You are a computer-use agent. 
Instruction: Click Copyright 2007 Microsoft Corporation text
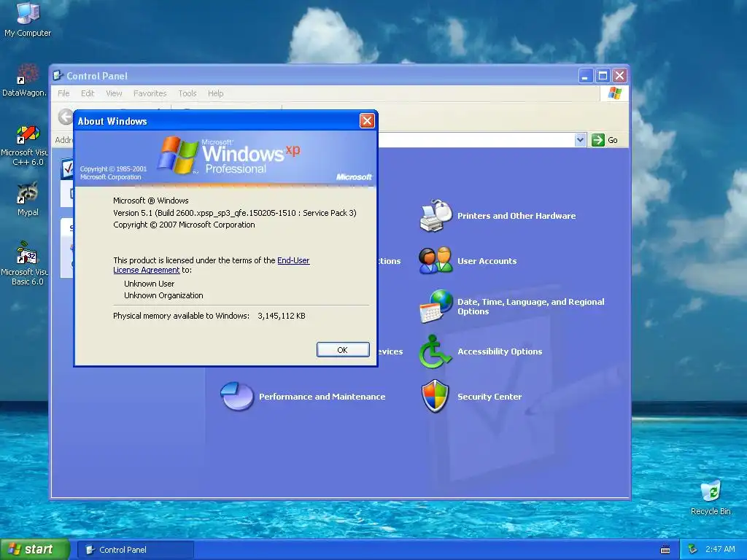coord(184,225)
